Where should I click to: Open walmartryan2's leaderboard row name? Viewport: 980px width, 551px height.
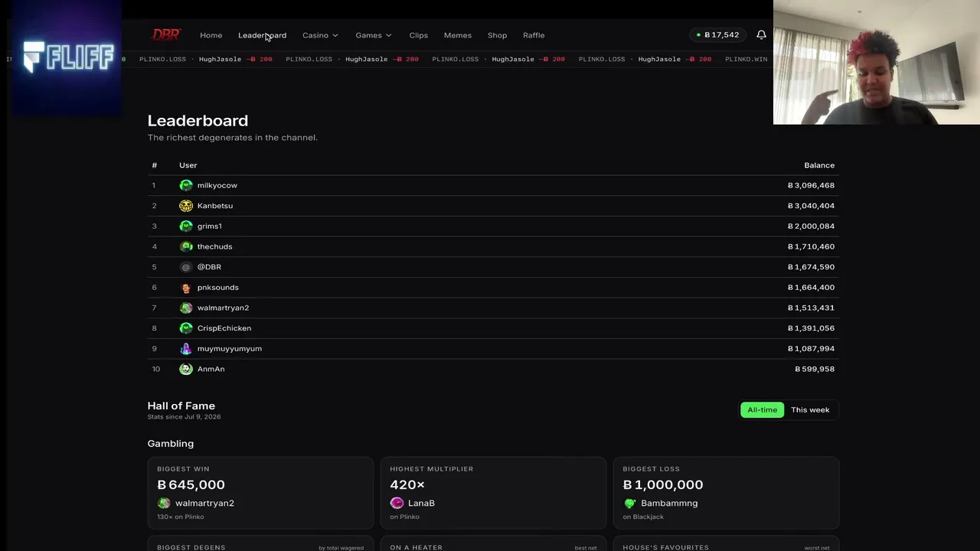(x=223, y=308)
